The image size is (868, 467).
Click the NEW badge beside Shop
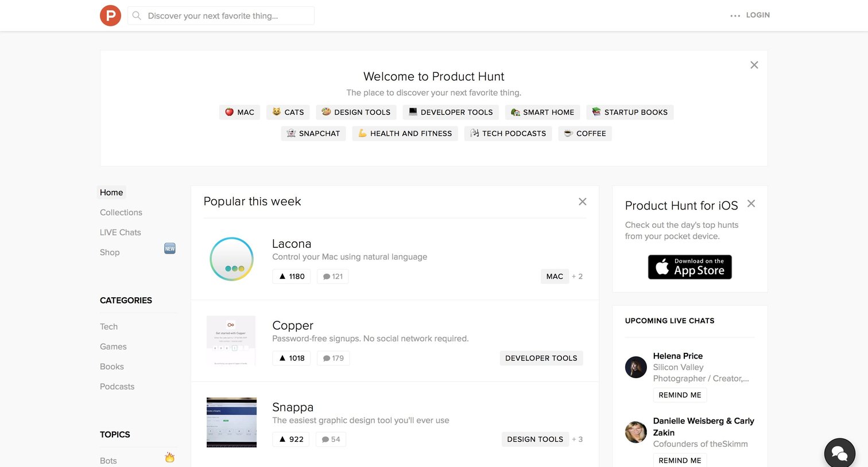point(170,248)
